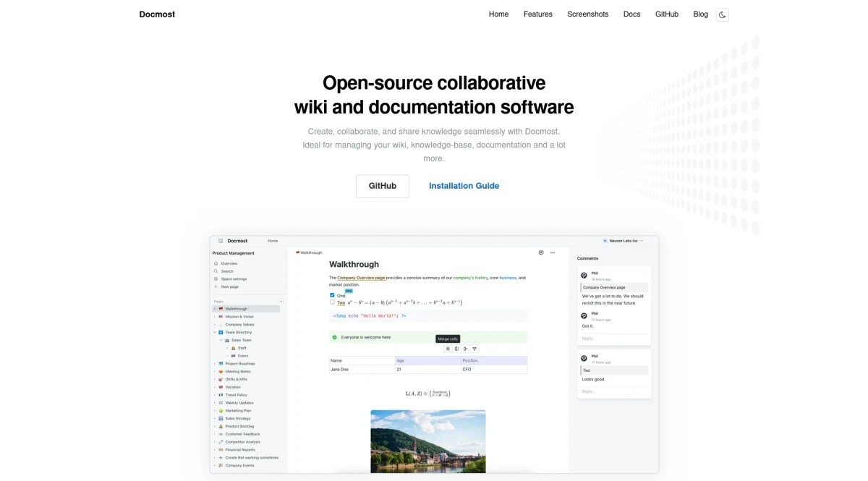Open the Neuron Labs Inc workspace dropdown
This screenshot has height=481, width=868.
point(623,241)
